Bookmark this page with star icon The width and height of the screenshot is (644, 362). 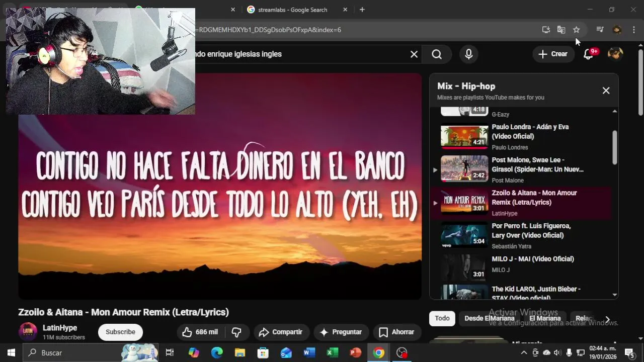tap(577, 30)
